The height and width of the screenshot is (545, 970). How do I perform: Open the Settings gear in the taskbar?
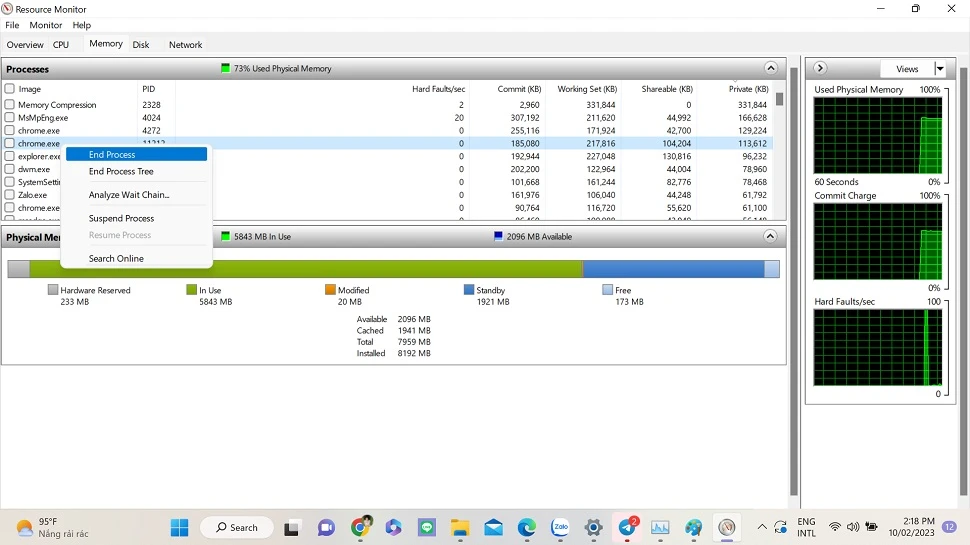coord(594,527)
